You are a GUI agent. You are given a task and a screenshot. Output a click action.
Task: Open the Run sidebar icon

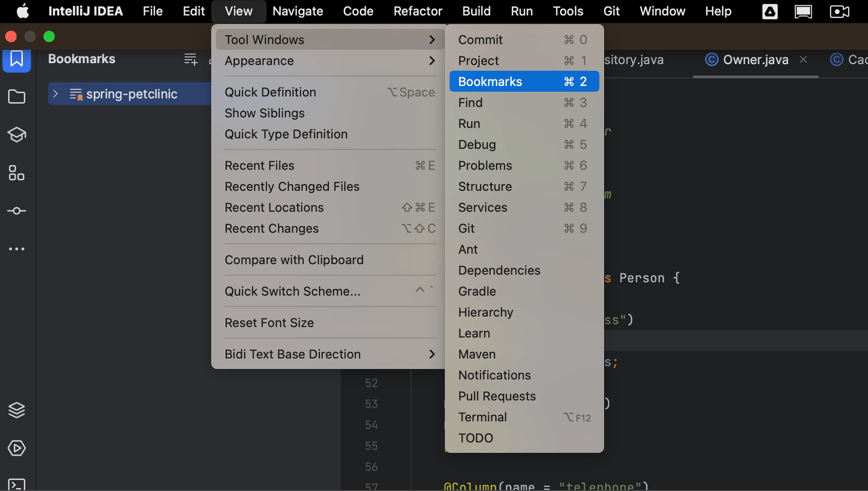click(x=17, y=448)
